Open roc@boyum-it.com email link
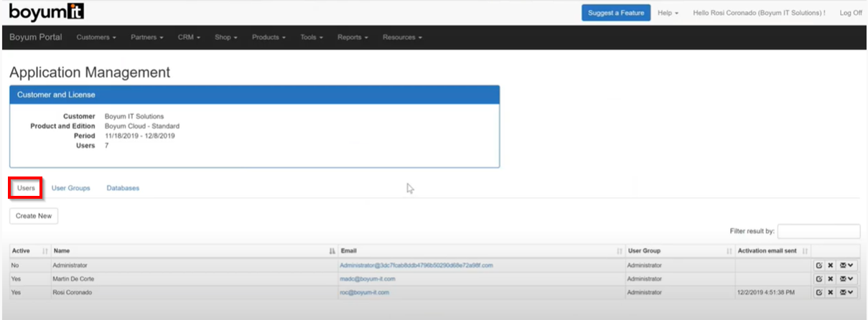868x320 pixels. pos(364,293)
